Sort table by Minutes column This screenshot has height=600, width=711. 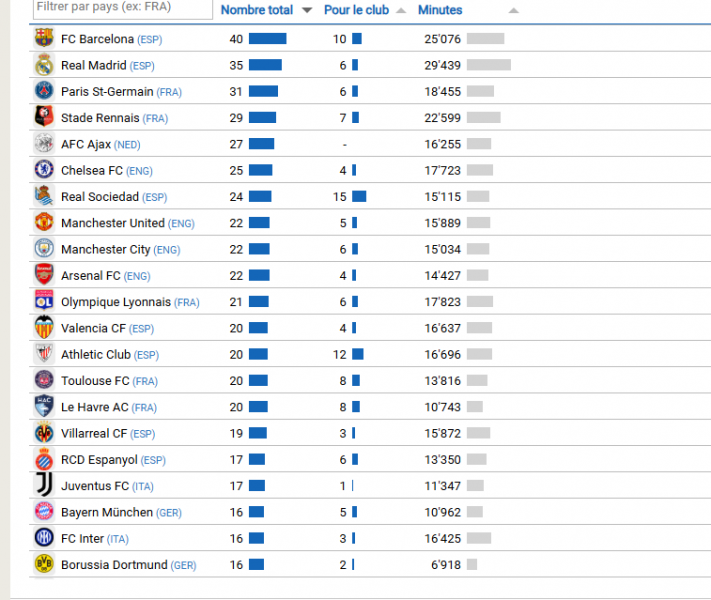tap(440, 10)
